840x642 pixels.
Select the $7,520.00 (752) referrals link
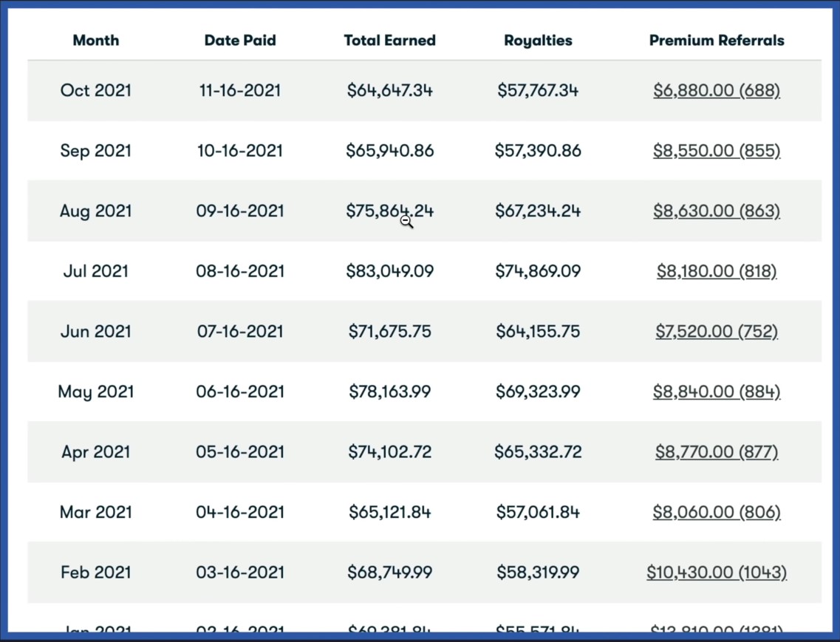tap(717, 332)
